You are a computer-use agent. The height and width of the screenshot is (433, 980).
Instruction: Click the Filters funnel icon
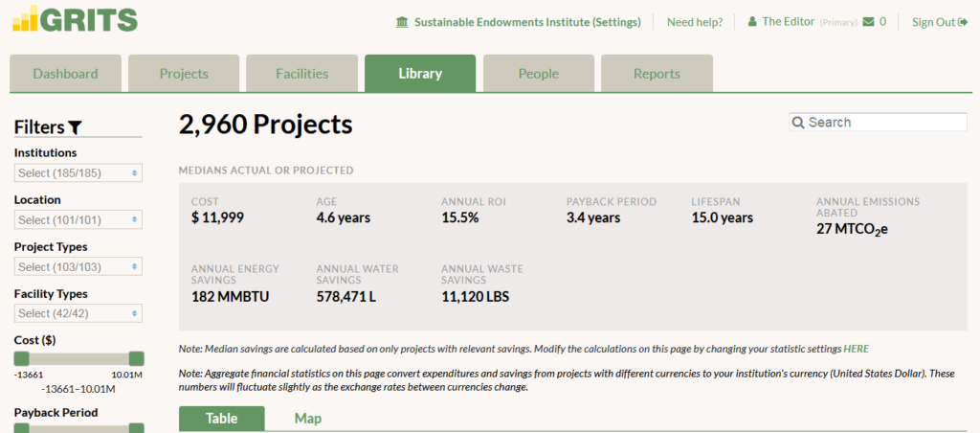[76, 127]
